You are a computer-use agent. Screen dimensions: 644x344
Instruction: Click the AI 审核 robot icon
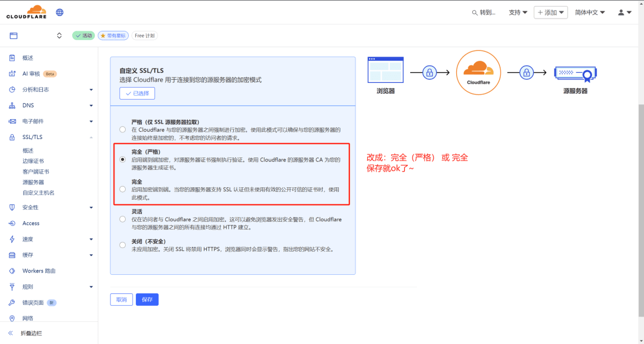[x=12, y=74]
